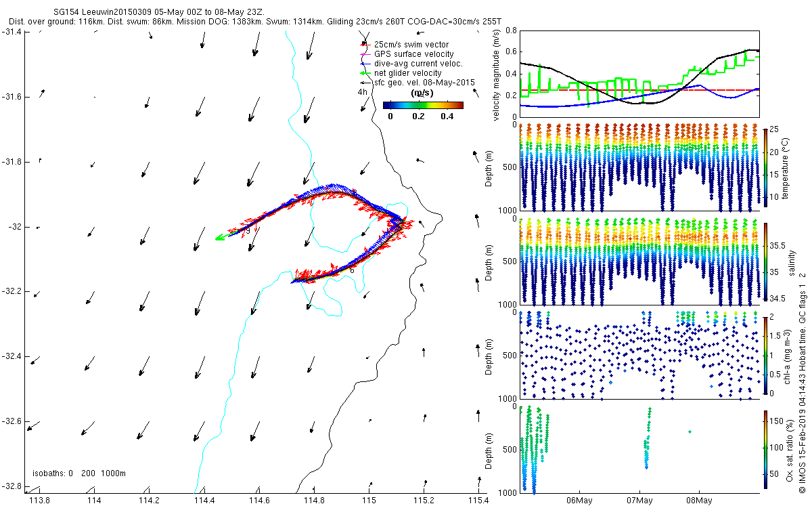Click latitude tick '-32.6'
Viewport: 812px width, 508px height.
12,421
